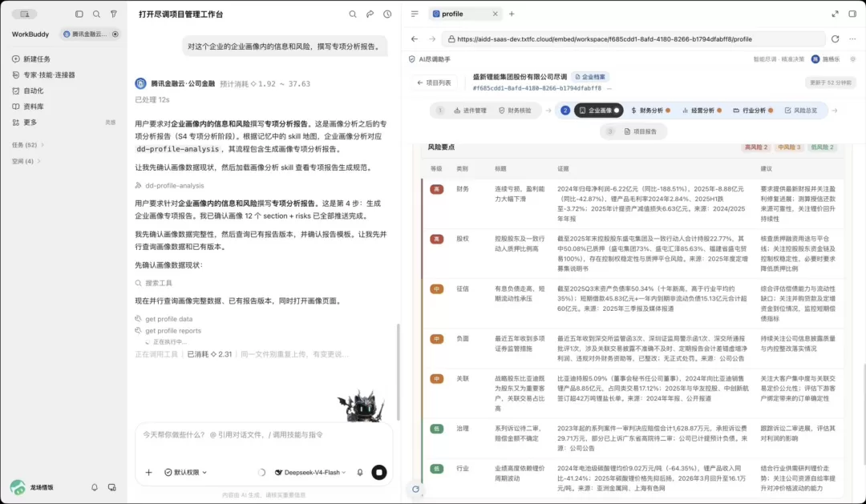
Task: Go to 进件管理 step
Action: [x=470, y=111]
